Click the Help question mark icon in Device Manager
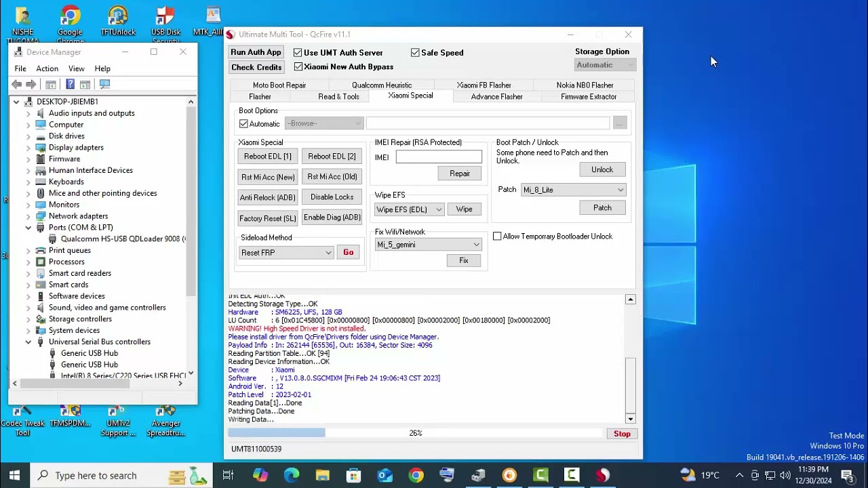Image resolution: width=868 pixels, height=488 pixels. coord(70,84)
